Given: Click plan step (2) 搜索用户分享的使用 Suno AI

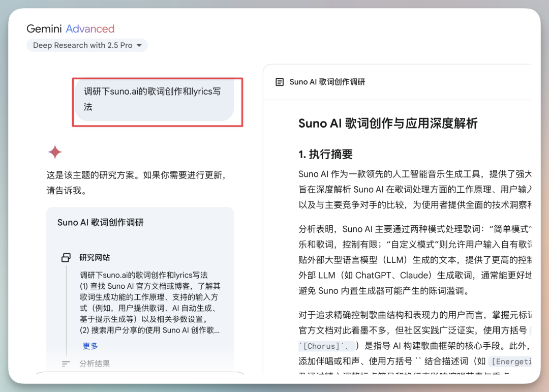Looking at the screenshot, I should pyautogui.click(x=150, y=330).
